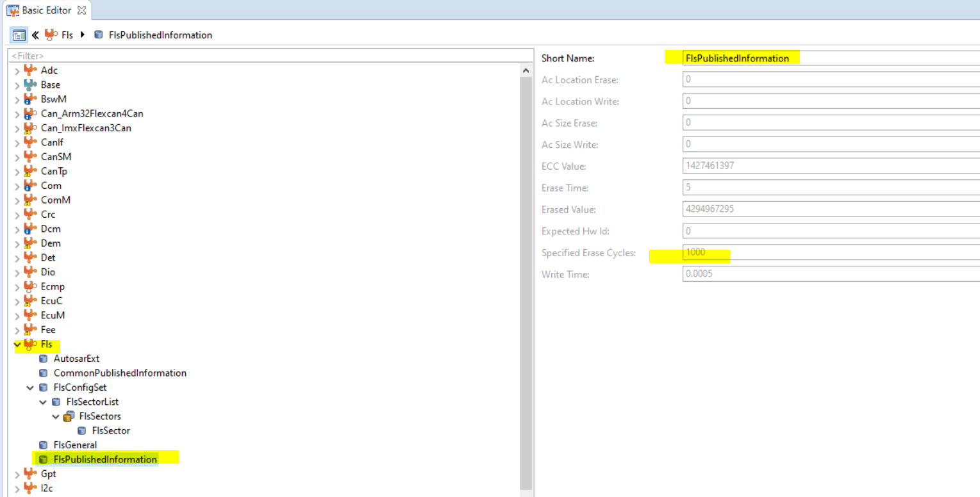
Task: Click the Dio module icon
Action: coord(29,272)
